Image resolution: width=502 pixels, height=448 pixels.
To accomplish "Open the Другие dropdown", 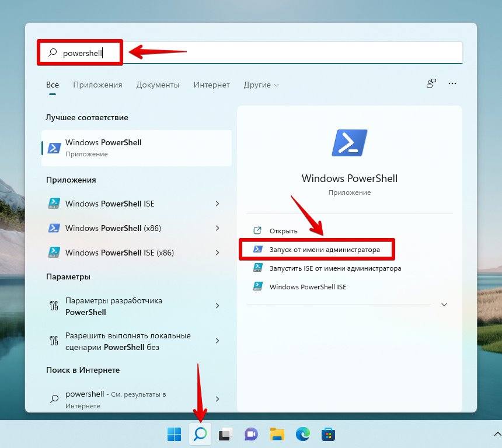I will click(x=261, y=85).
